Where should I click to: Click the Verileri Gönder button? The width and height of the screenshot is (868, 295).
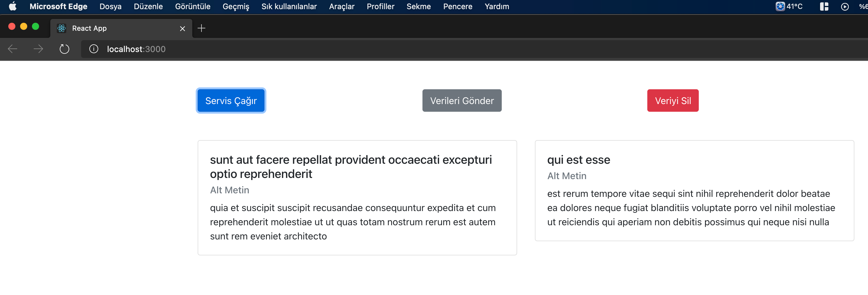(462, 101)
